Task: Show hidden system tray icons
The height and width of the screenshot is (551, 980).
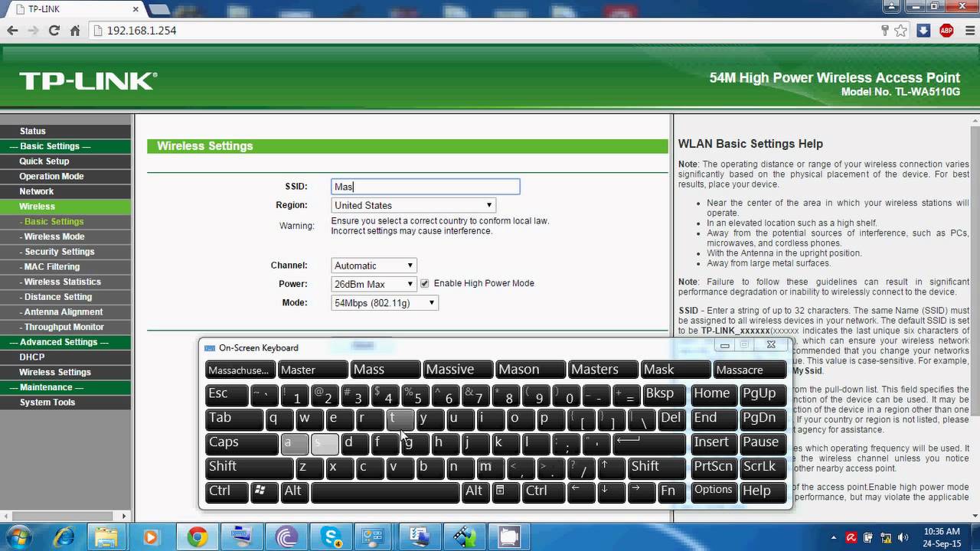Action: [x=835, y=537]
